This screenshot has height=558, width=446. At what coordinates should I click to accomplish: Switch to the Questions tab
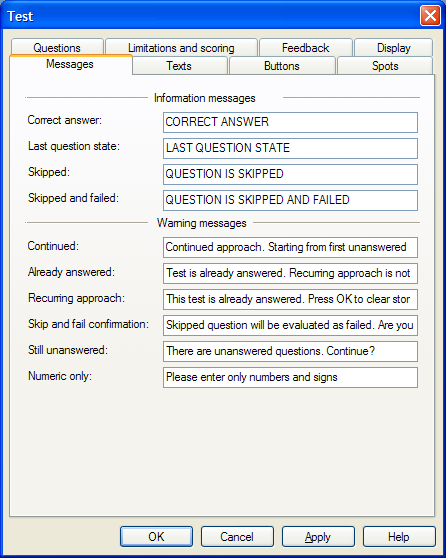(x=57, y=48)
